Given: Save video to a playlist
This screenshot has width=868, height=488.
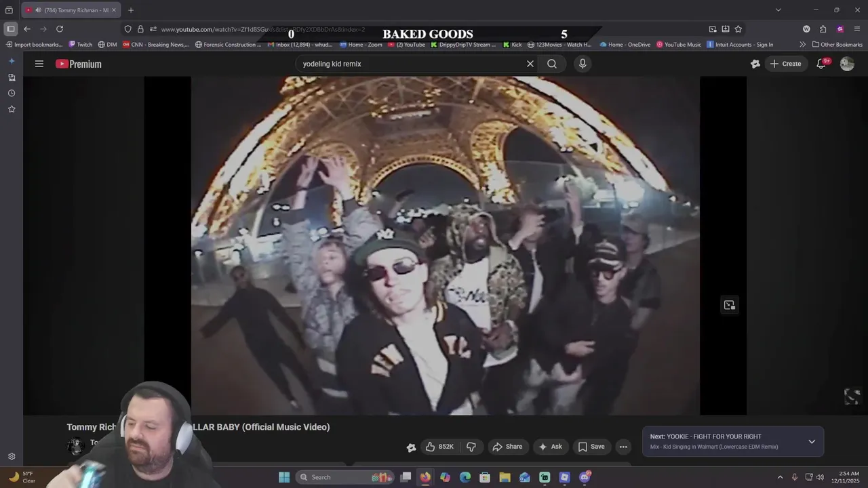Looking at the screenshot, I should pyautogui.click(x=591, y=447).
